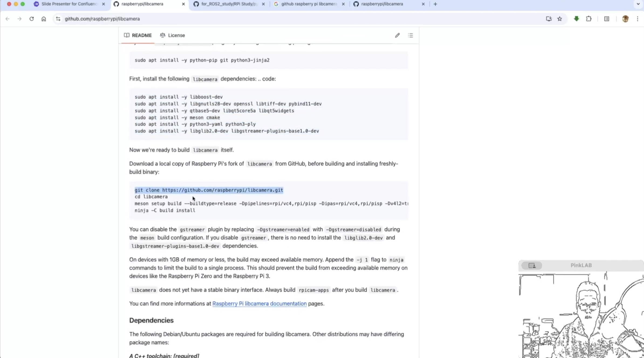Open Raspberry Pi libcamera documentation link
The width and height of the screenshot is (644, 358).
click(x=259, y=304)
